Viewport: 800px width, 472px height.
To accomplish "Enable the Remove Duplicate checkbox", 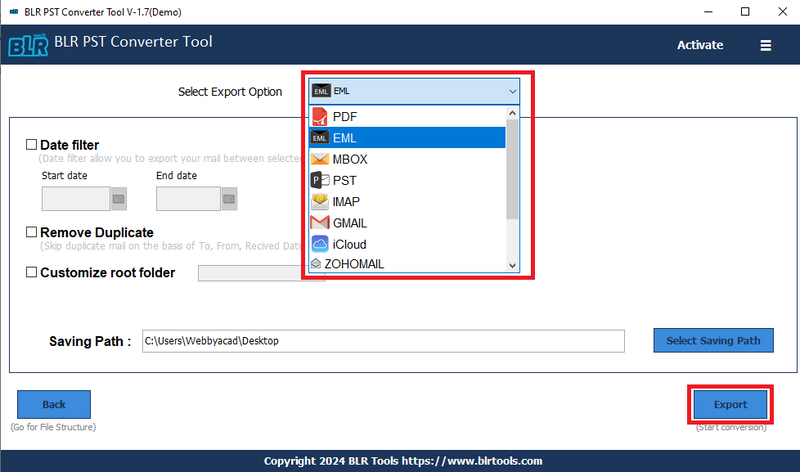I will tap(32, 232).
